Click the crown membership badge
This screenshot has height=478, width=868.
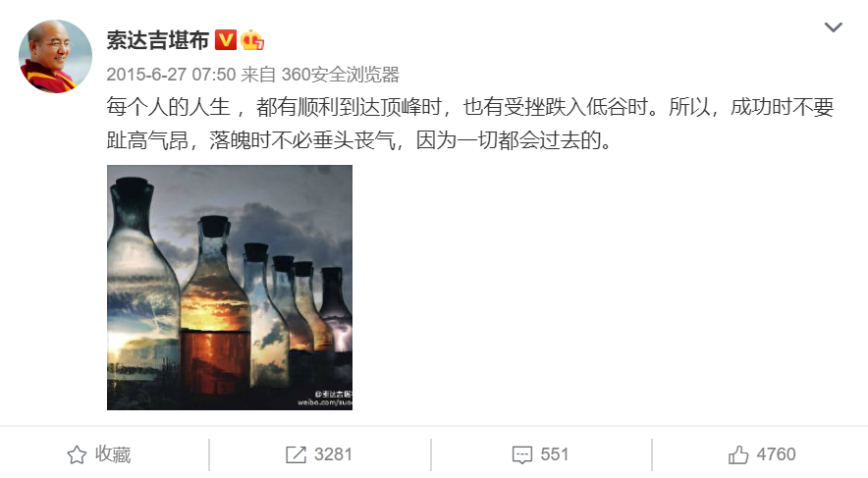(x=252, y=40)
